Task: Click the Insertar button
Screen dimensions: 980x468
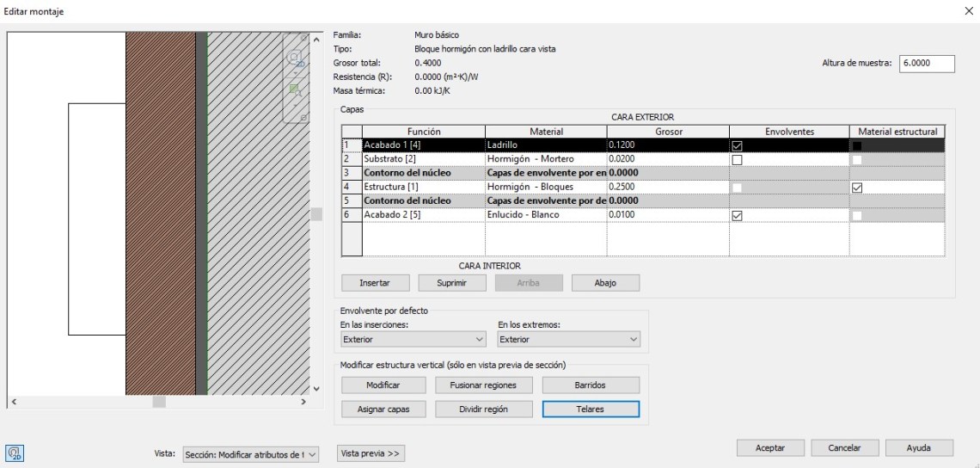Action: pos(374,282)
